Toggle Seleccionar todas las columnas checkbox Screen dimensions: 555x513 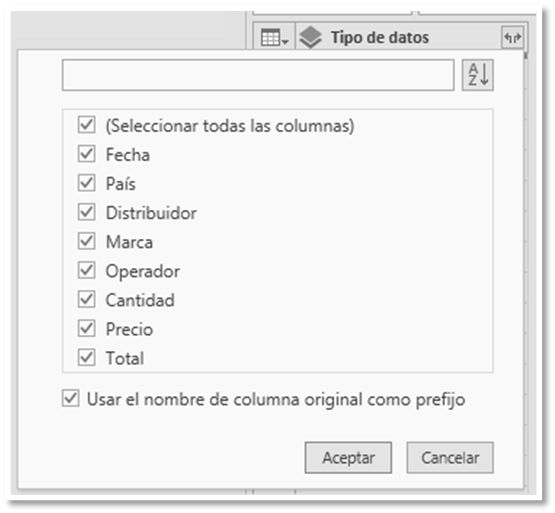click(86, 125)
